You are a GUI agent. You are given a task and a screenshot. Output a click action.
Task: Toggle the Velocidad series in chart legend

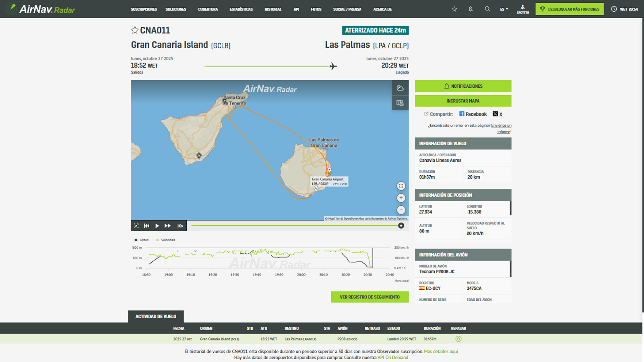(165, 240)
